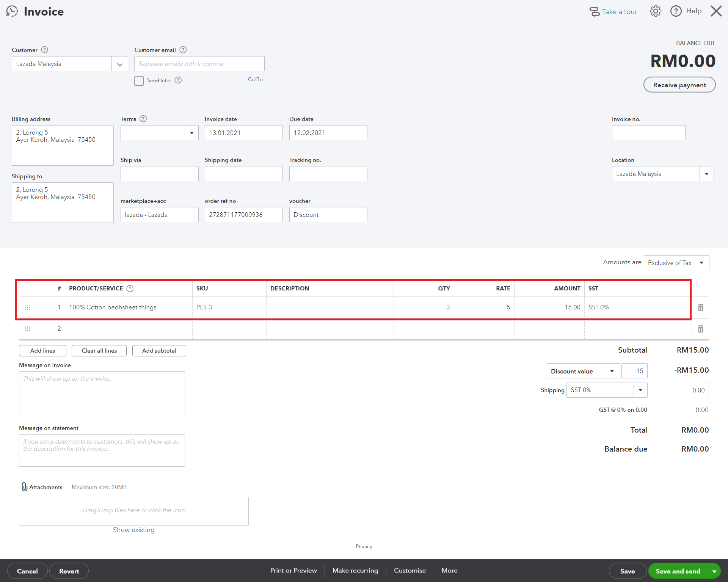Click the Attachments paperclip icon

[24, 487]
